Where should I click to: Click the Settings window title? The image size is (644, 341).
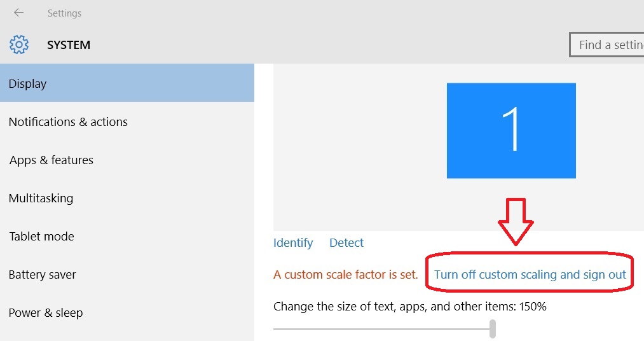coord(64,13)
